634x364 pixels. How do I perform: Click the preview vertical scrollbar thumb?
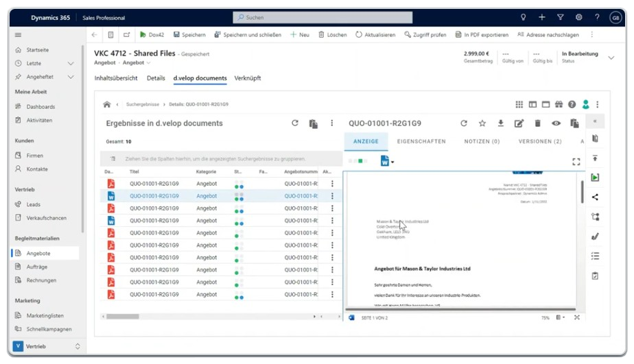(x=583, y=192)
